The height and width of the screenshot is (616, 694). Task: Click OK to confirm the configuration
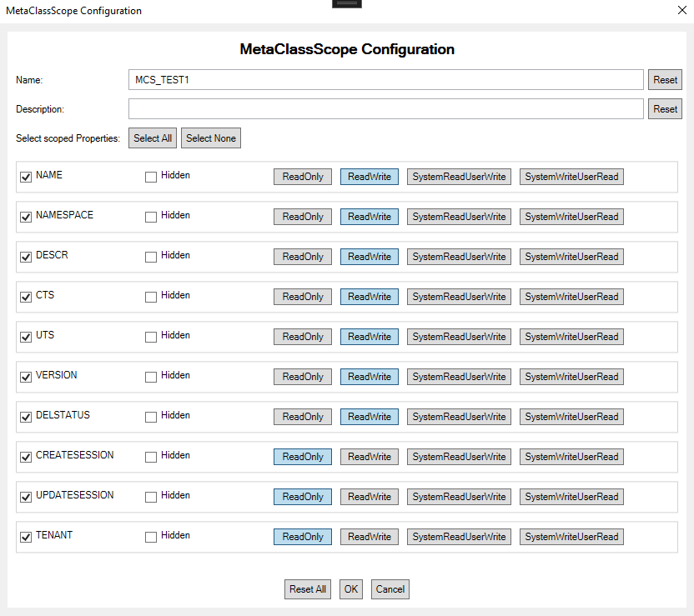point(350,588)
